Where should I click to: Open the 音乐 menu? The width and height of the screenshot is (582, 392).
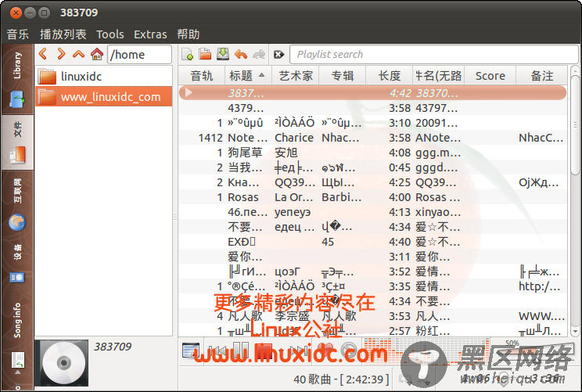pos(17,34)
